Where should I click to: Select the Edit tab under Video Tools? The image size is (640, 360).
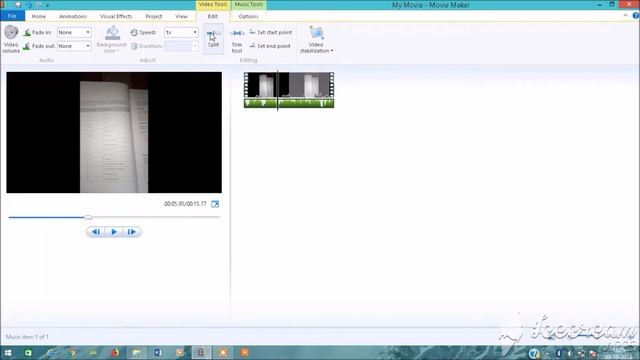[x=213, y=16]
